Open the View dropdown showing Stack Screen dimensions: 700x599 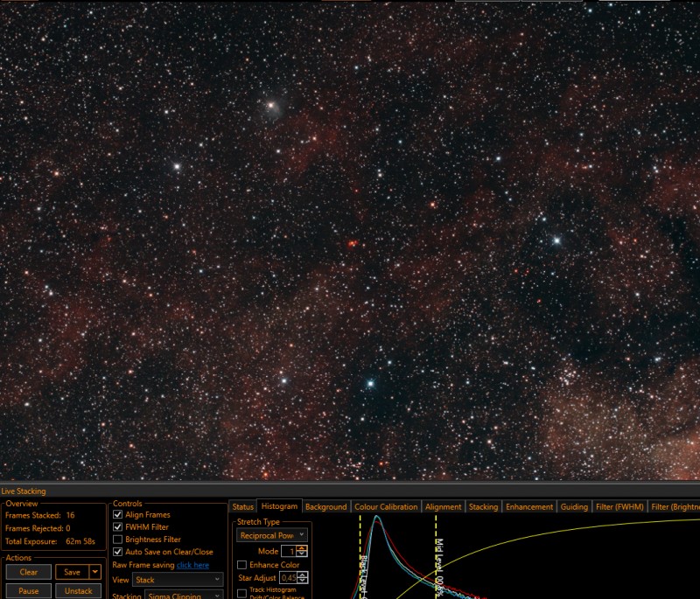point(178,580)
